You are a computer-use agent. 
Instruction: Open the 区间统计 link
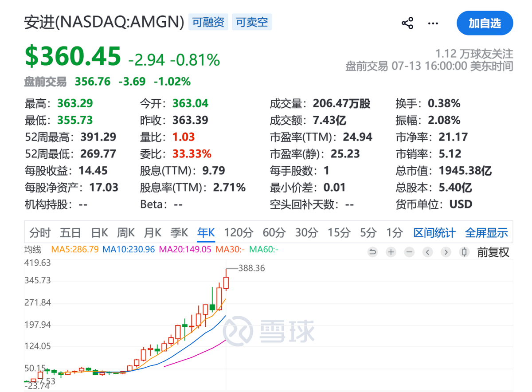pos(434,232)
